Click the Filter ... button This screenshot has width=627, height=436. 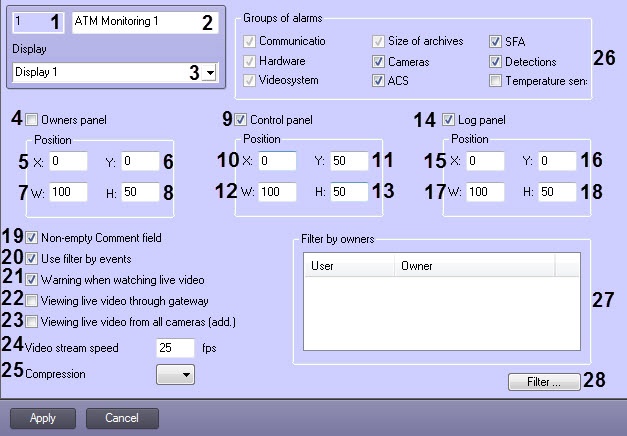(x=544, y=382)
